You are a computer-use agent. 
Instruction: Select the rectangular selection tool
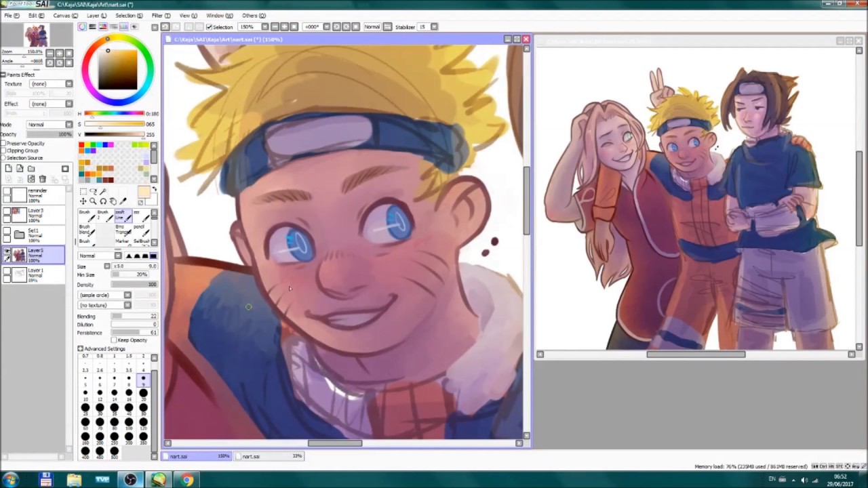[x=83, y=192]
